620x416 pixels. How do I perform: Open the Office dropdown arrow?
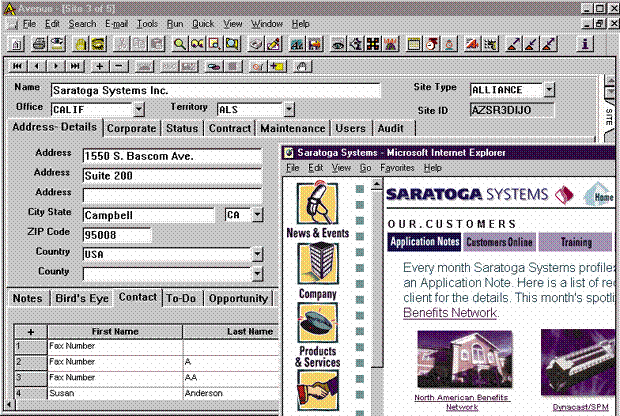pyautogui.click(x=139, y=109)
